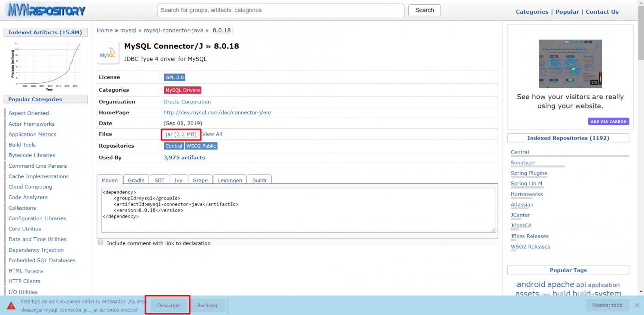644x315 pixels.
Task: Switch to the Leiningen tab
Action: tap(230, 180)
